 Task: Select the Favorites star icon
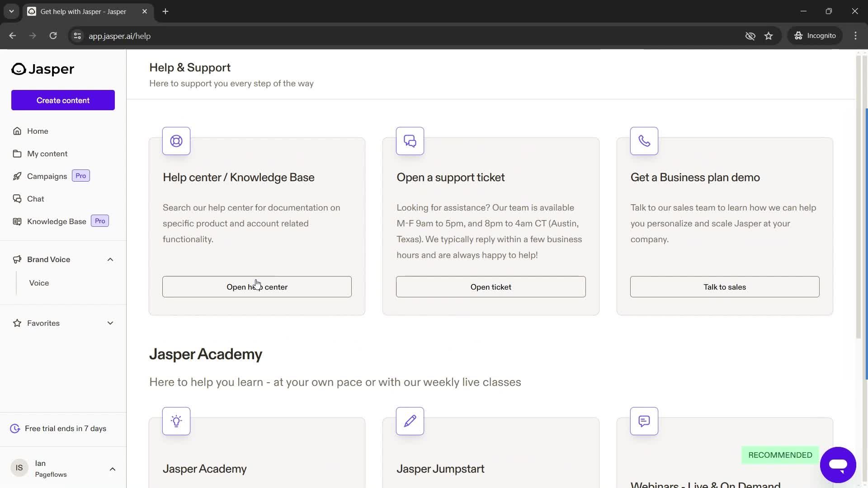[16, 323]
